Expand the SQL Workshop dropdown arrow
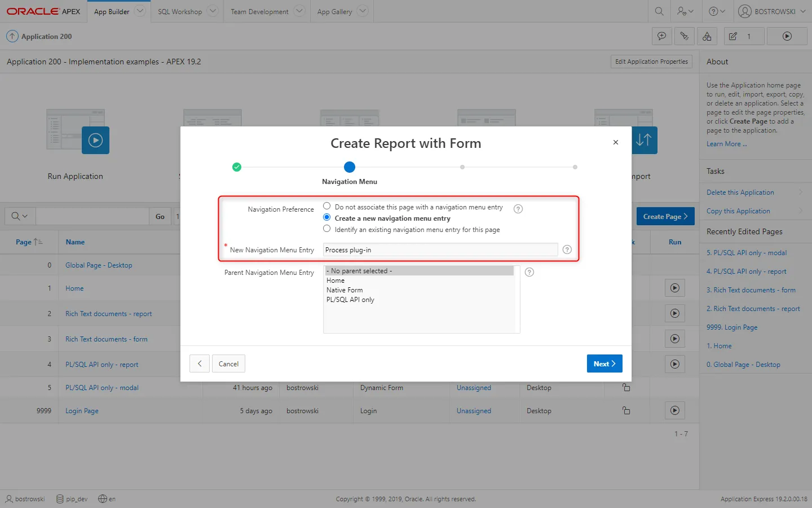This screenshot has width=812, height=508. coord(213,11)
